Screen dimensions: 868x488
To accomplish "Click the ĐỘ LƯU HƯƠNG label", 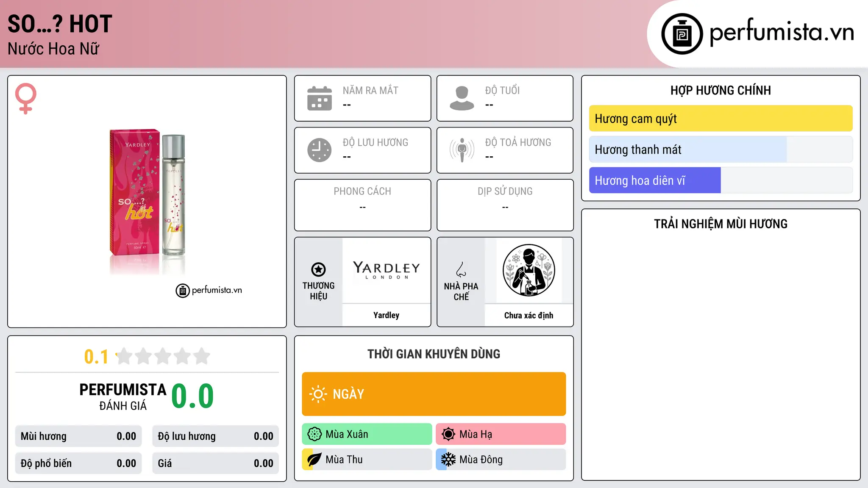I will (x=376, y=143).
